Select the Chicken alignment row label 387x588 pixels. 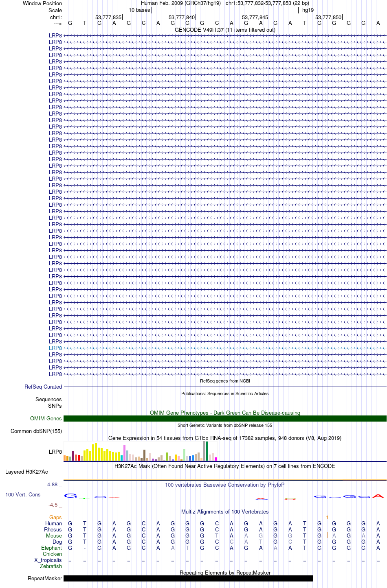point(53,554)
